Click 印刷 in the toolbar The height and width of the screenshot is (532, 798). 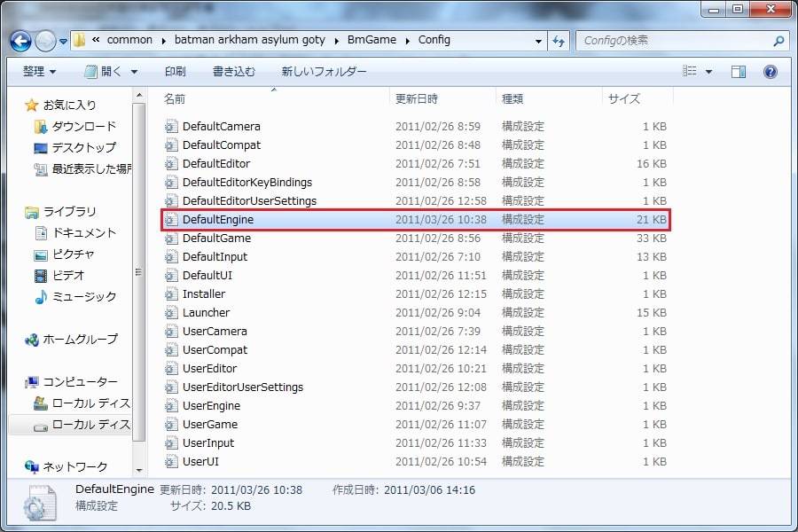click(x=175, y=71)
